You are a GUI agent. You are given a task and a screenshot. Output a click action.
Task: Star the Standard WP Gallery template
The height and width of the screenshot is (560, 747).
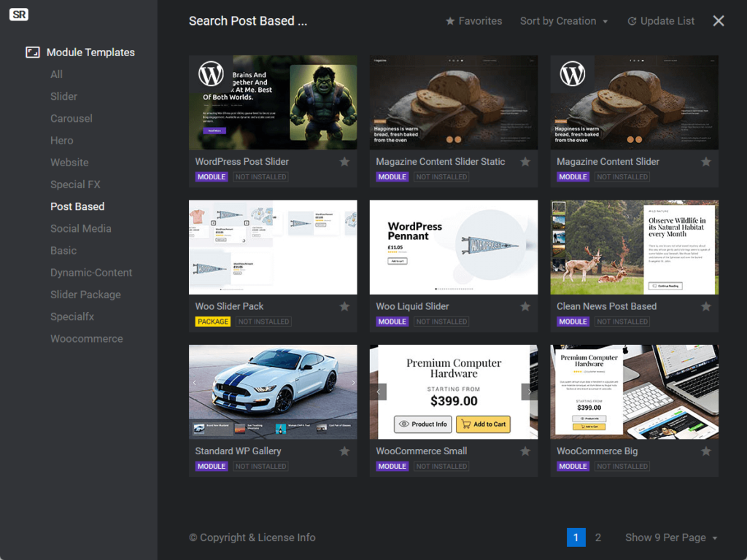click(x=344, y=451)
